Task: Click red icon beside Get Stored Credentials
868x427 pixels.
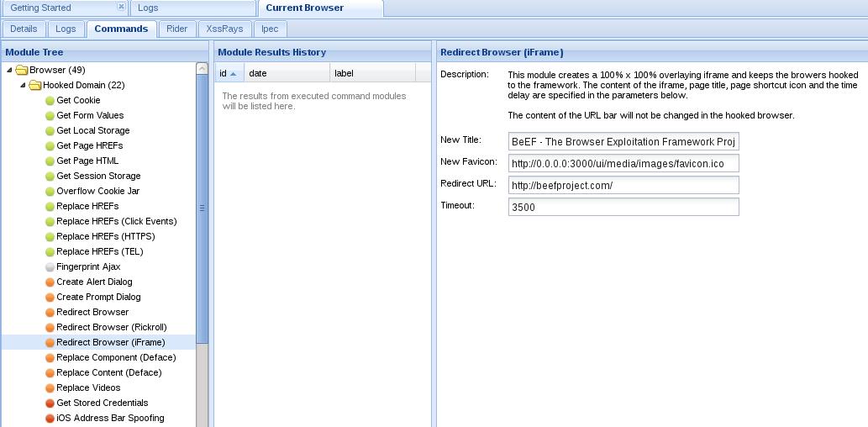Action: tap(50, 403)
